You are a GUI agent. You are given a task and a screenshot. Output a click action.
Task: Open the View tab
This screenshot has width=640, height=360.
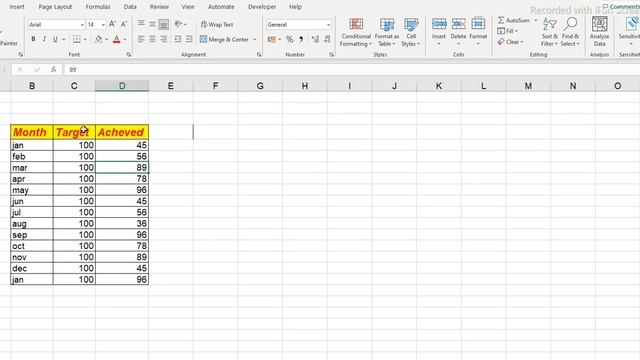[188, 7]
